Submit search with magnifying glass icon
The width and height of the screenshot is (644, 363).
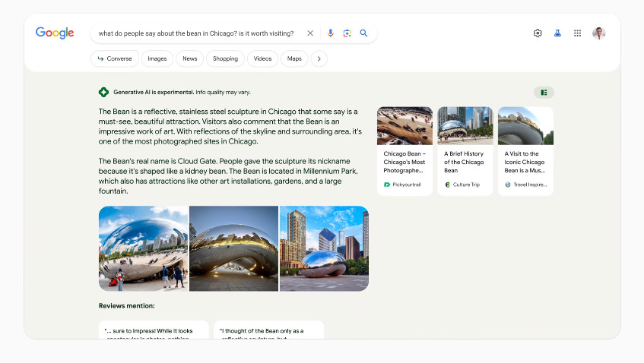point(363,33)
